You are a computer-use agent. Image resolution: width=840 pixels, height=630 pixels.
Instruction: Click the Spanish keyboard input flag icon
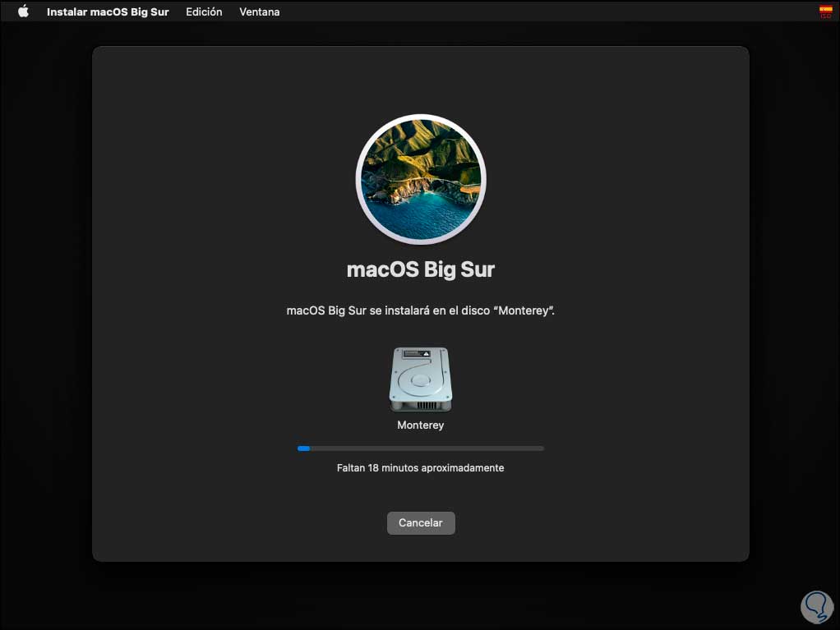(x=825, y=11)
